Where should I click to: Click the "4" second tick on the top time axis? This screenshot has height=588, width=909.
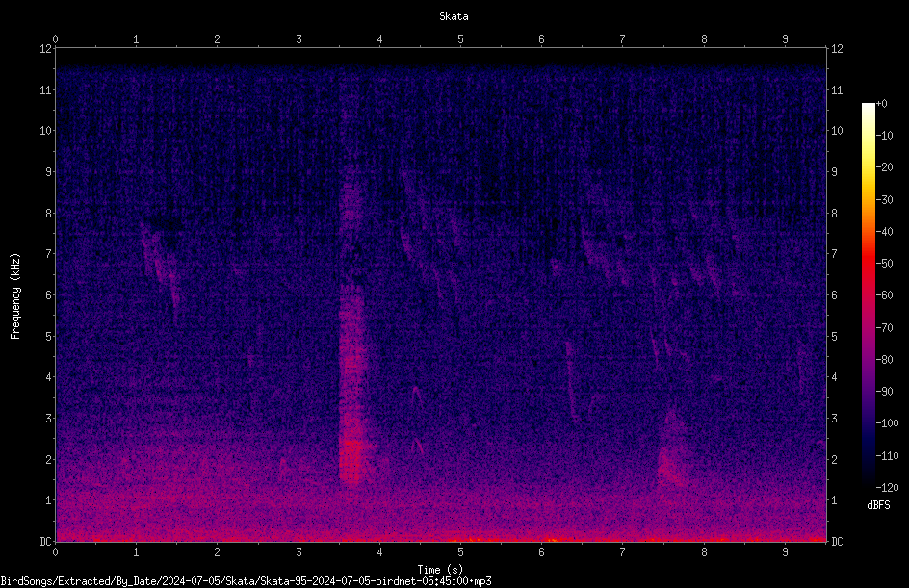(x=379, y=39)
